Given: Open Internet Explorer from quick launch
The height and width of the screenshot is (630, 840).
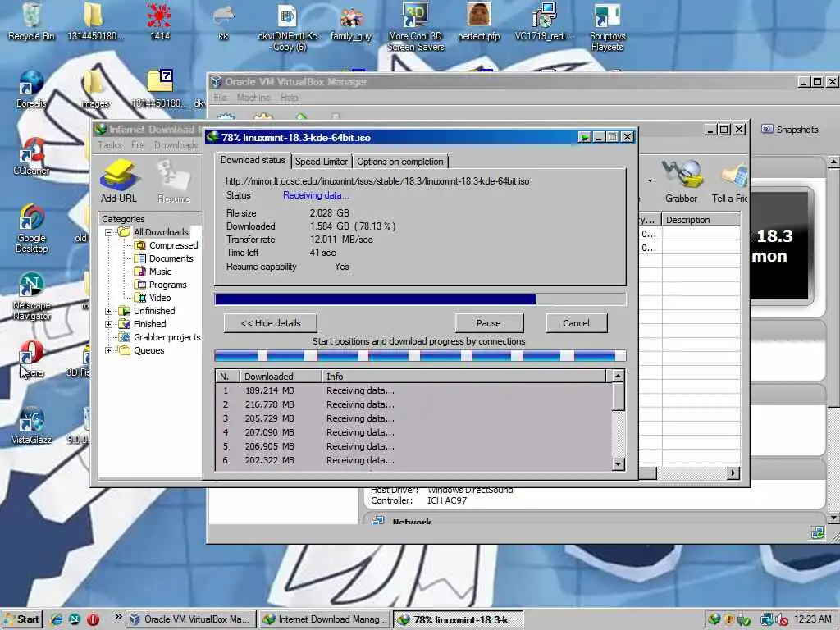Looking at the screenshot, I should (x=57, y=619).
